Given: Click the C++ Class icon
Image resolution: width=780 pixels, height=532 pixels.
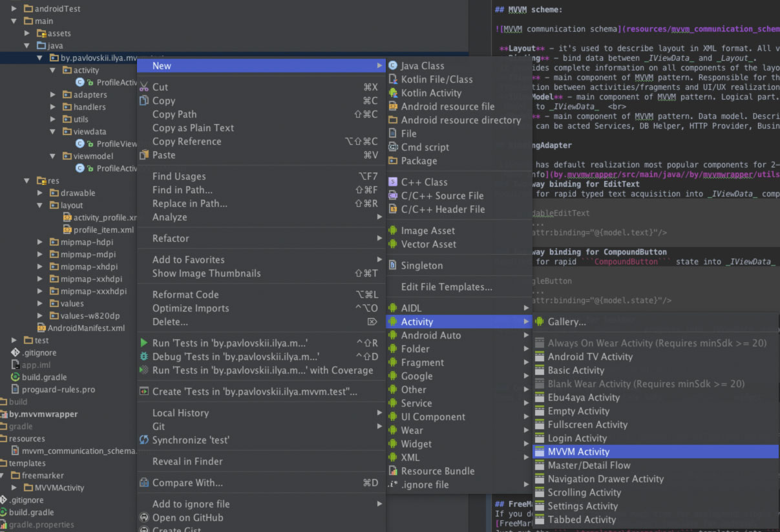Looking at the screenshot, I should click(392, 182).
